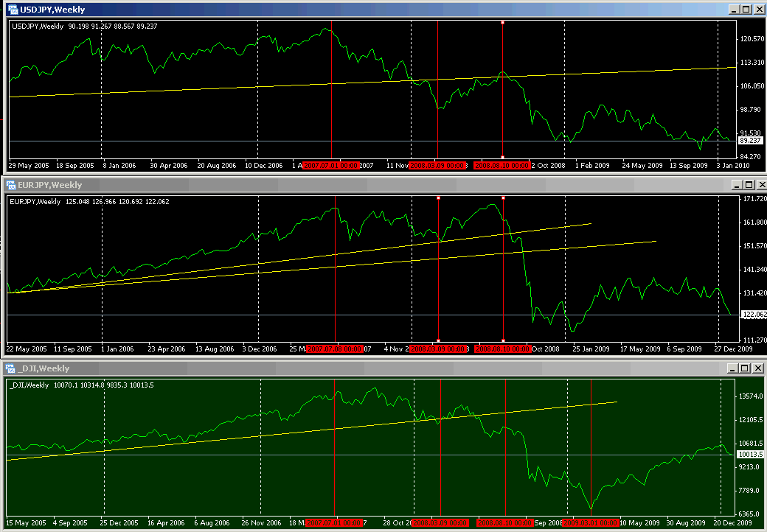
Task: Select the 2007.07.08 date marker on EURJPY timeline
Action: tap(335, 349)
